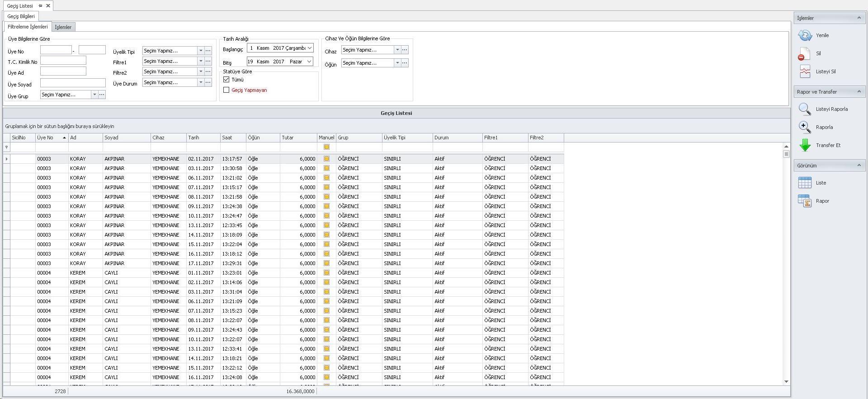
Task: Click the Listeyi Sil icon
Action: click(x=805, y=71)
